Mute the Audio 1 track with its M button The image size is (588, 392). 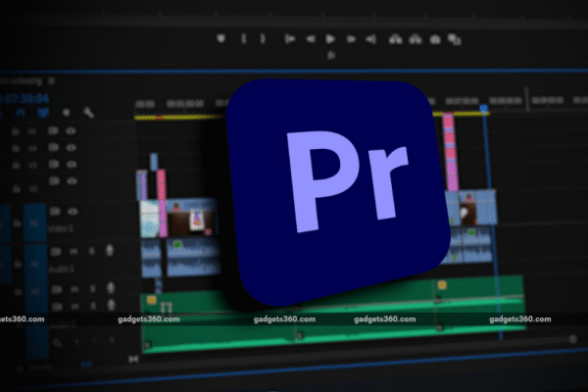[73, 251]
